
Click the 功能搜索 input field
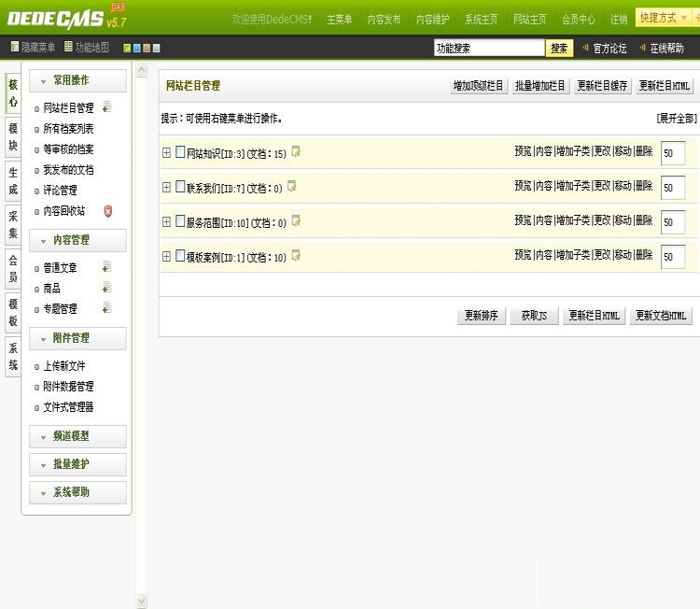click(x=489, y=48)
